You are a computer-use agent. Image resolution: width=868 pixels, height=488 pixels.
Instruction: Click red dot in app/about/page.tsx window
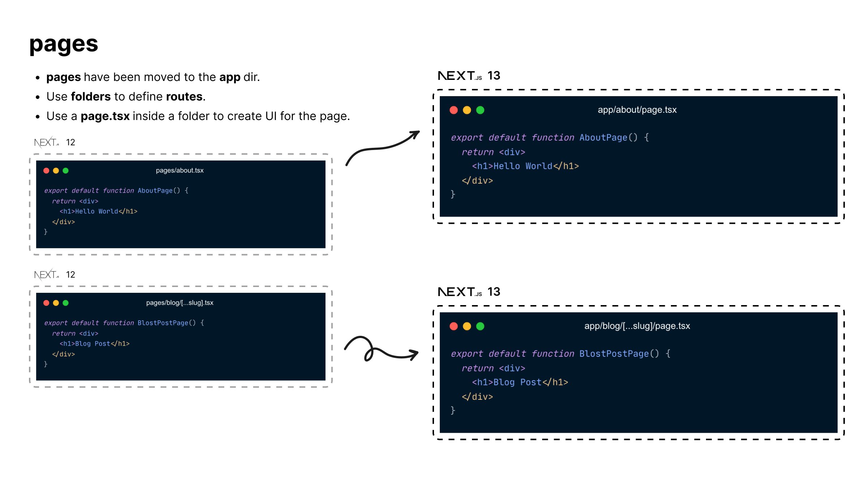(454, 110)
